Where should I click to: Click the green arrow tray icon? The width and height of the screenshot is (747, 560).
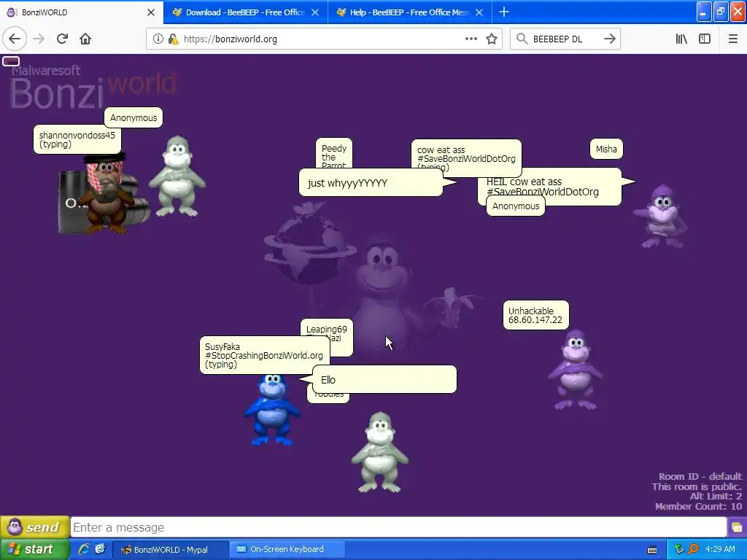(x=679, y=549)
